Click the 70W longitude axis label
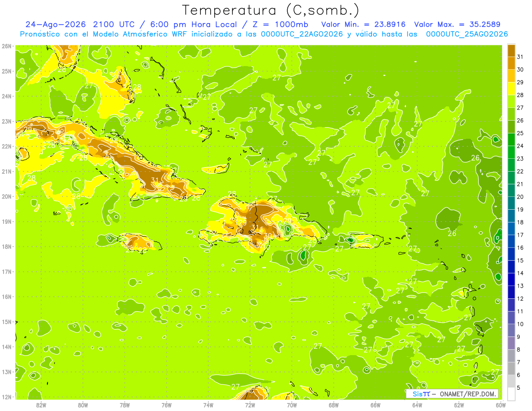The width and height of the screenshot is (532, 411). 292,405
